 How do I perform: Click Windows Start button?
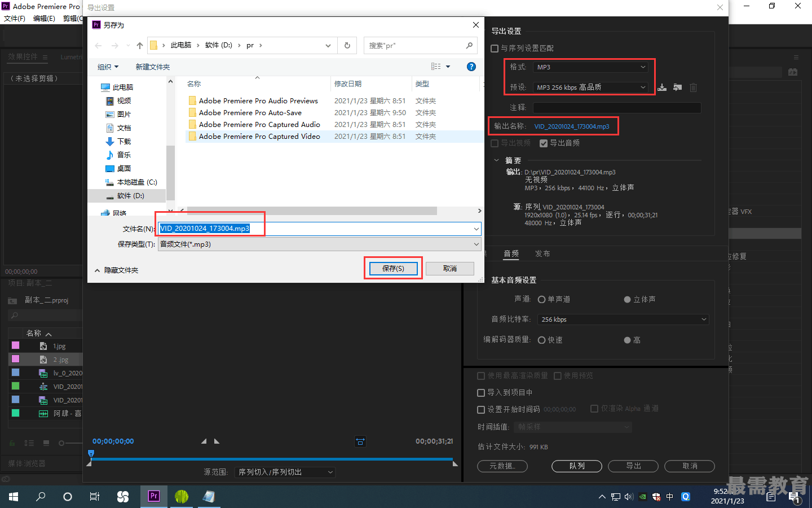point(14,497)
